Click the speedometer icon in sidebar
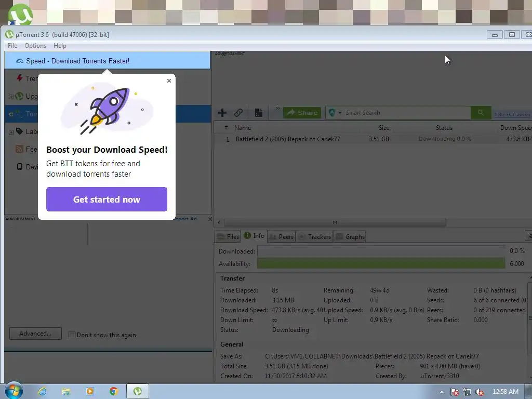The height and width of the screenshot is (399, 532). tap(20, 61)
